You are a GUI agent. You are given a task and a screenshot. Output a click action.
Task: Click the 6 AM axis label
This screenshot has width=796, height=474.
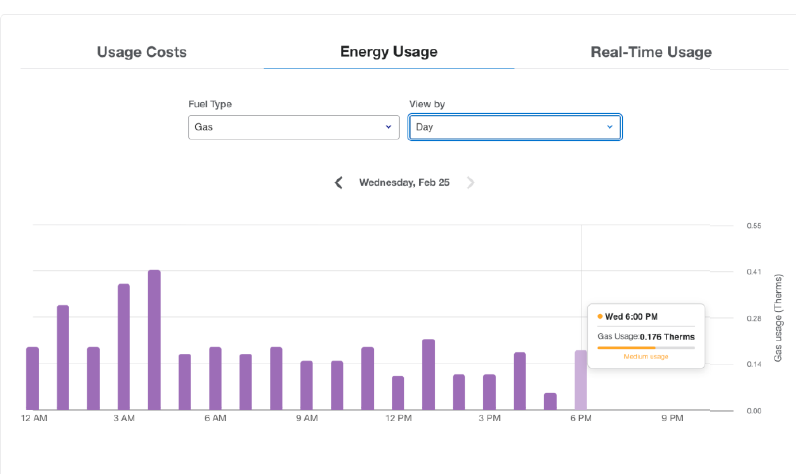pos(215,418)
